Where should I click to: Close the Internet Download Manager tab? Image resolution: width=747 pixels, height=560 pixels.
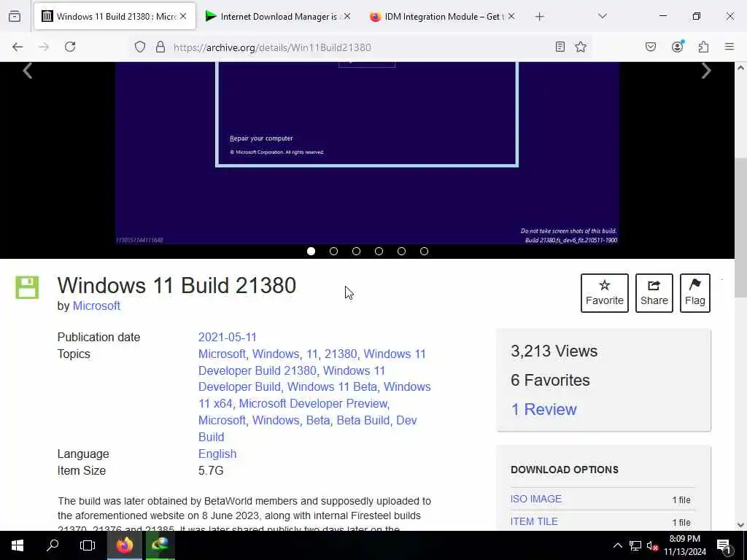[x=347, y=16]
